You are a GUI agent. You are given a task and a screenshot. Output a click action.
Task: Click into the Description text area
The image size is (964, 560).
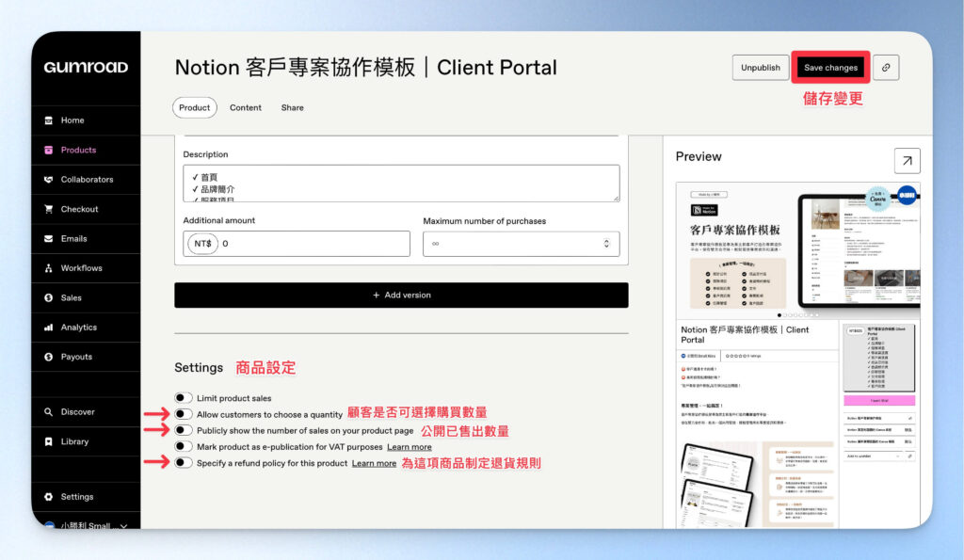tap(401, 184)
